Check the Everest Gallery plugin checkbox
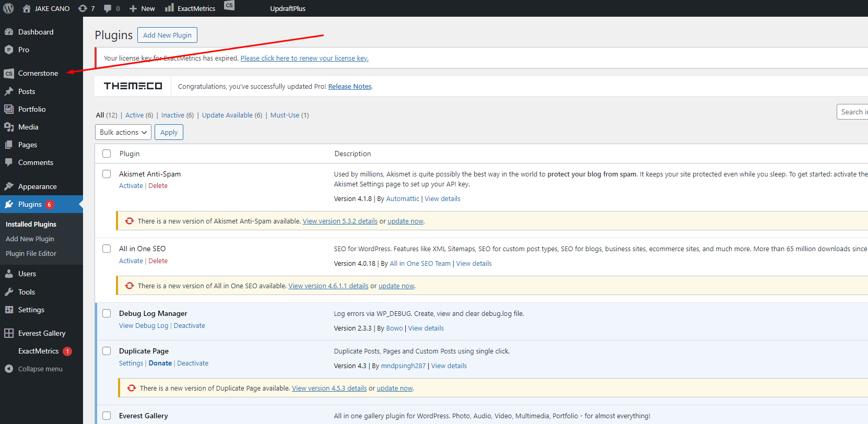The width and height of the screenshot is (868, 424). (107, 416)
